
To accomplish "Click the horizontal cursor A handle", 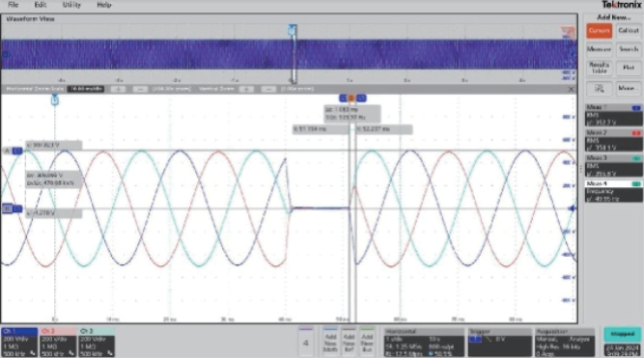I will 13,151.
